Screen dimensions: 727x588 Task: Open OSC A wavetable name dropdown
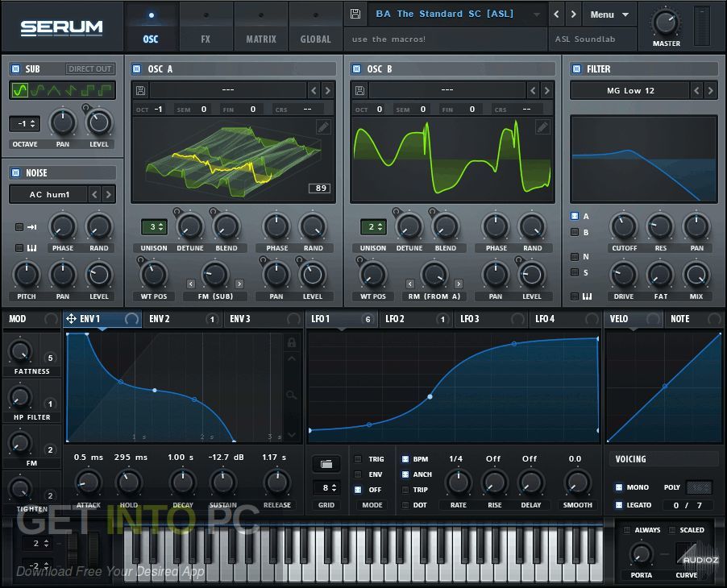(227, 90)
